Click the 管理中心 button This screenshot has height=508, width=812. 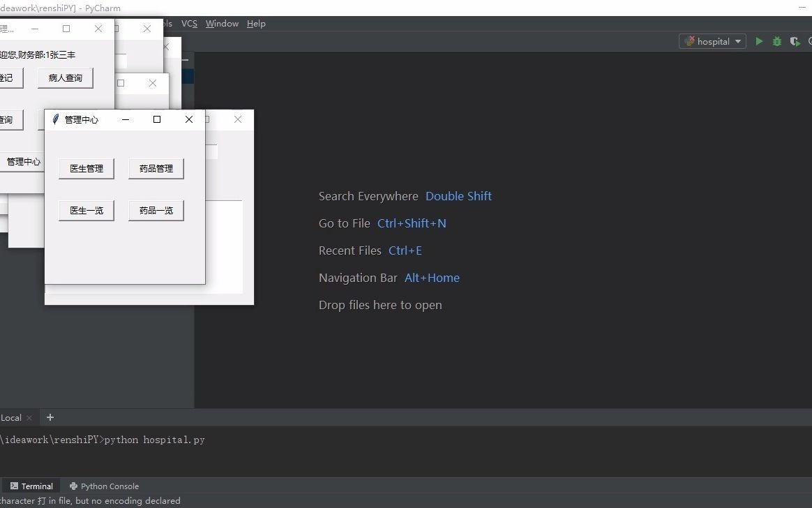click(x=23, y=161)
